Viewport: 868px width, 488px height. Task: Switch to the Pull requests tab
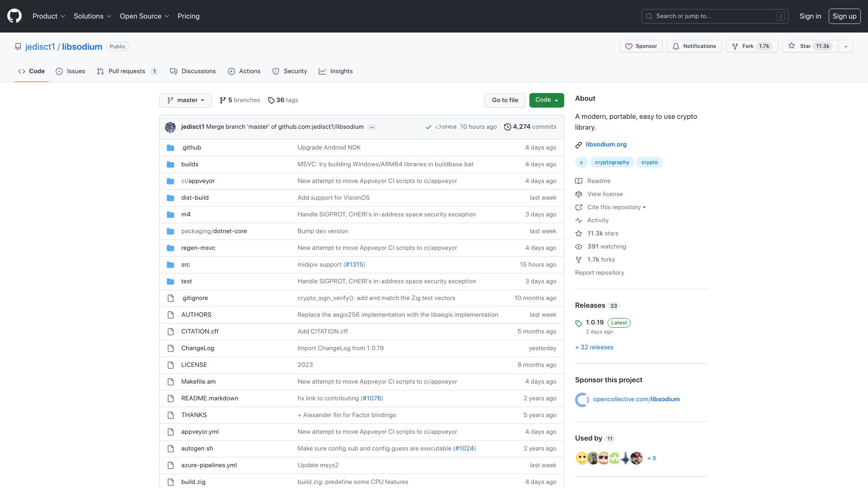coord(127,71)
